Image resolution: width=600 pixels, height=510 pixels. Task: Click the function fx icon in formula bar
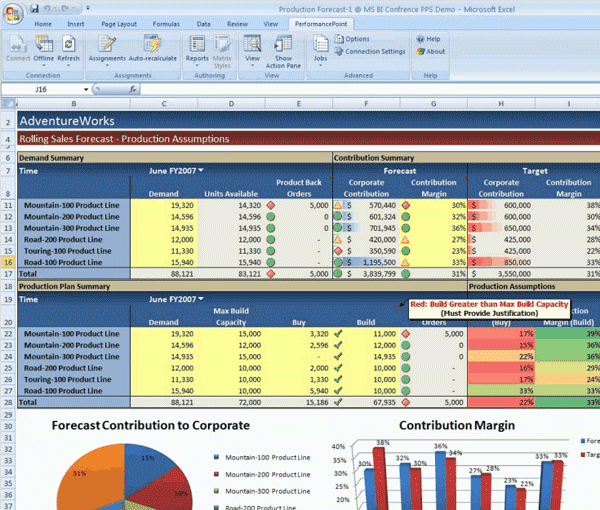point(133,89)
